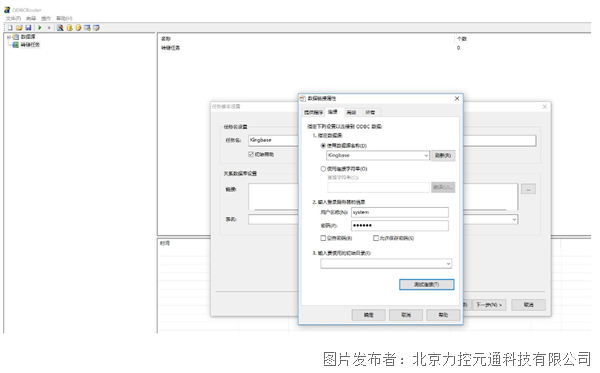The width and height of the screenshot is (600, 373).
Task: Click 取消 in the data link dialog
Action: point(406,315)
